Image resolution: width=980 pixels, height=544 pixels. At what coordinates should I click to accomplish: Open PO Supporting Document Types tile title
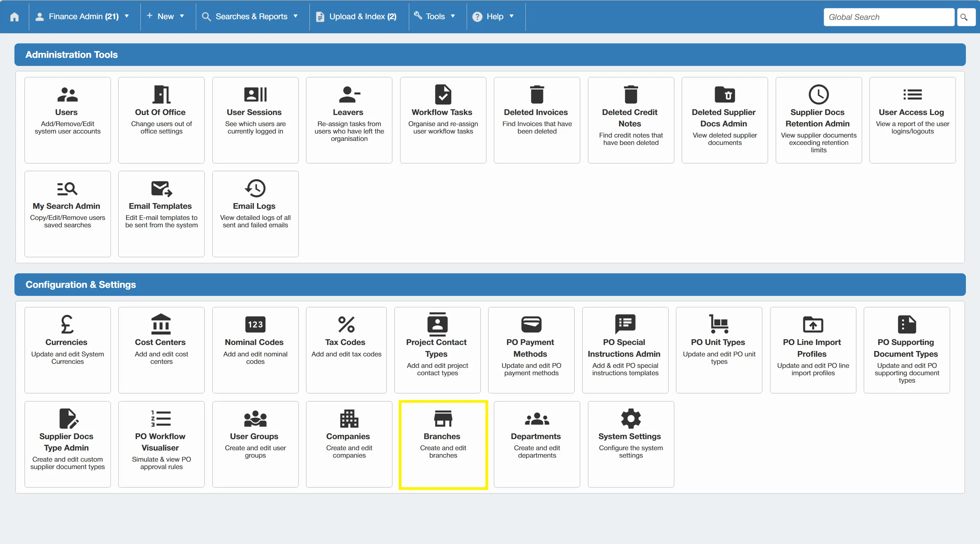905,348
